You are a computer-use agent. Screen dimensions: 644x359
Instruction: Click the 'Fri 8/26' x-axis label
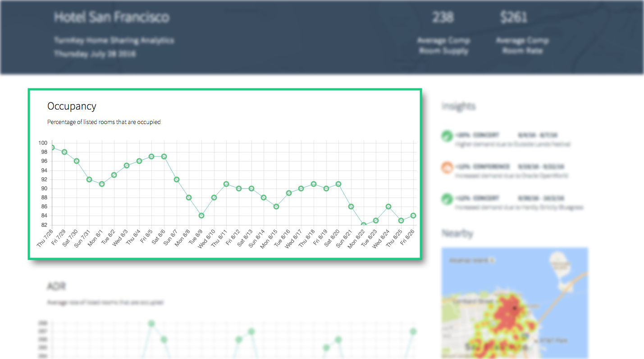pyautogui.click(x=407, y=236)
